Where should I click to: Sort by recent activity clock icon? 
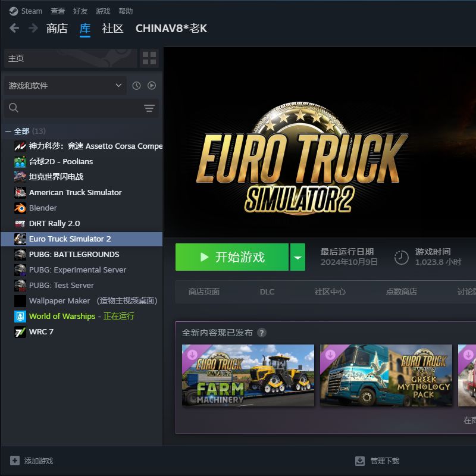coord(136,86)
